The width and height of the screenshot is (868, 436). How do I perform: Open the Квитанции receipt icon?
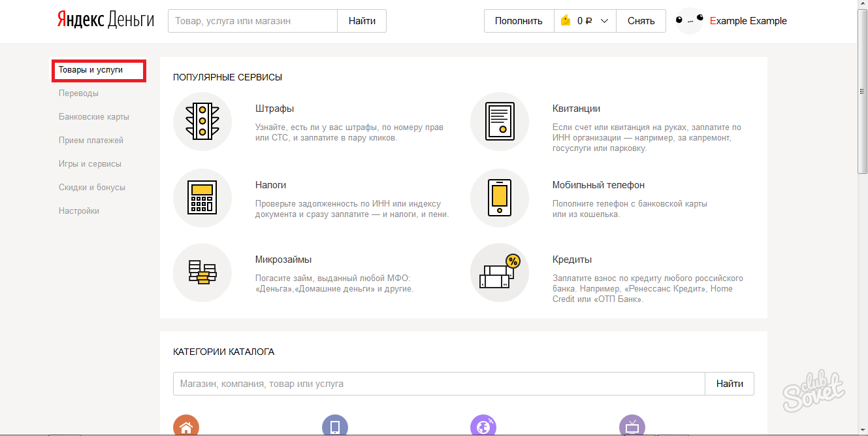point(500,122)
